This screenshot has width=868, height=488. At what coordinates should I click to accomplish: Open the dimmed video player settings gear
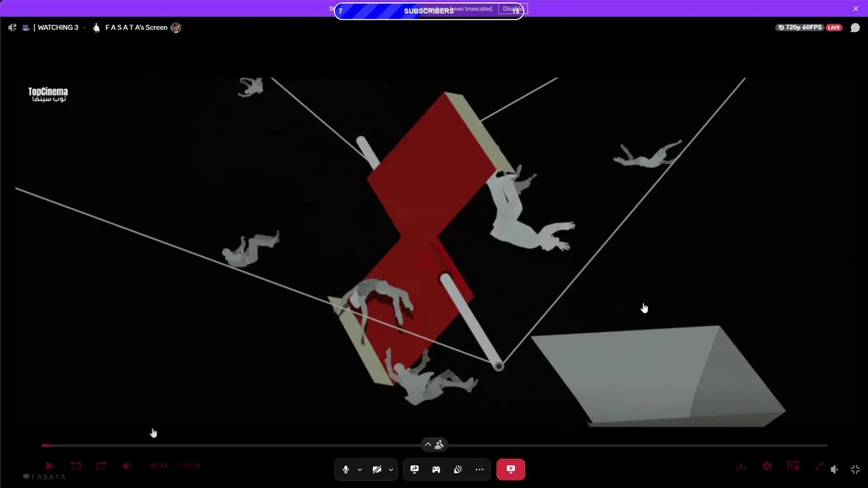pyautogui.click(x=767, y=466)
